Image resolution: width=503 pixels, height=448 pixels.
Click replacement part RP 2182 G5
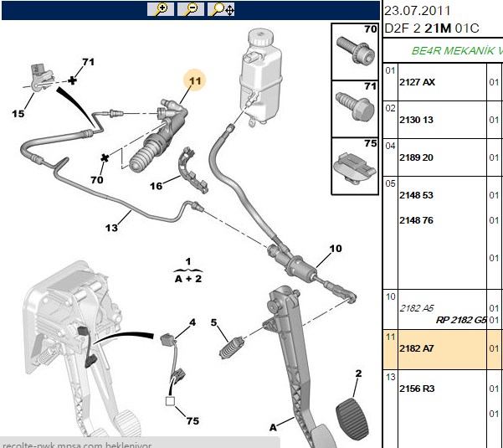pyautogui.click(x=461, y=320)
